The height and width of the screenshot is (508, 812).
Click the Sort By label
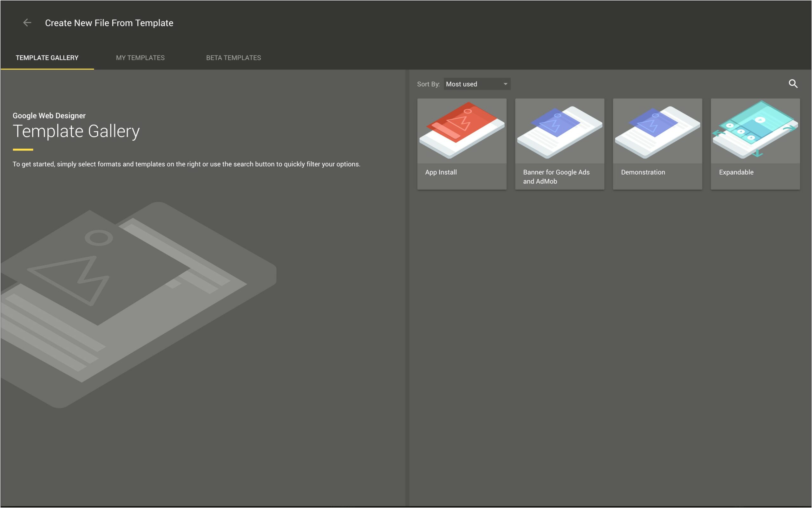click(x=428, y=84)
